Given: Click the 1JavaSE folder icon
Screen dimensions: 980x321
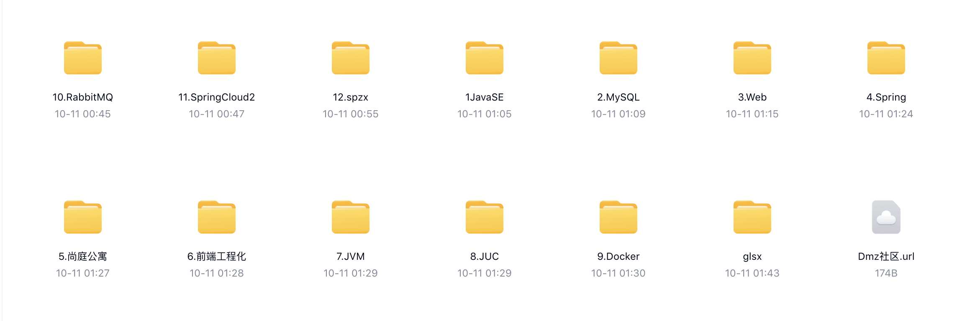Looking at the screenshot, I should (x=485, y=58).
